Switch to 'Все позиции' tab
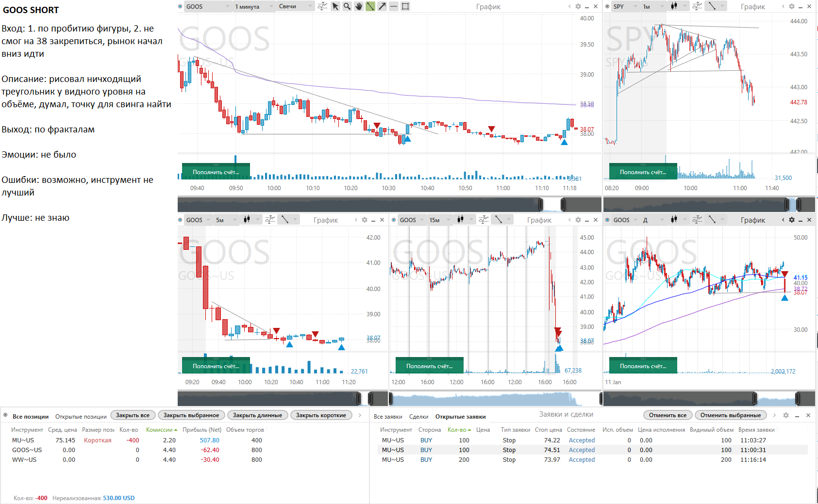Viewport: 818px width, 504px height. tap(31, 416)
